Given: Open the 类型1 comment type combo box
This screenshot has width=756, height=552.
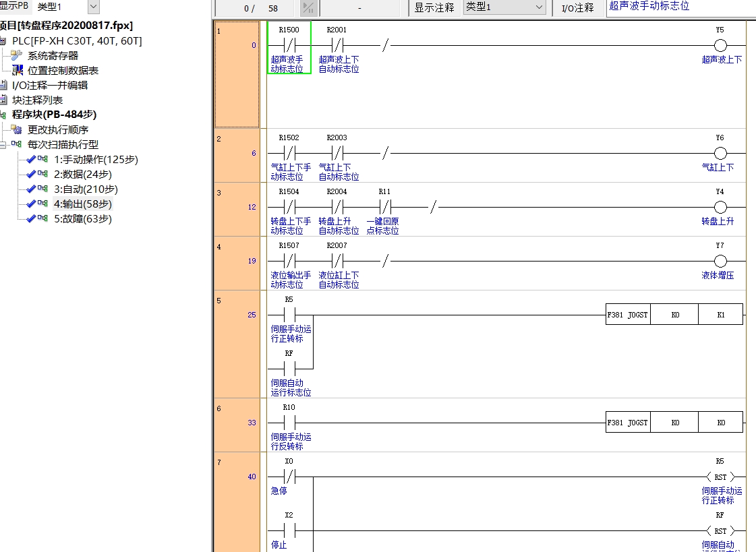Looking at the screenshot, I should click(x=504, y=7).
